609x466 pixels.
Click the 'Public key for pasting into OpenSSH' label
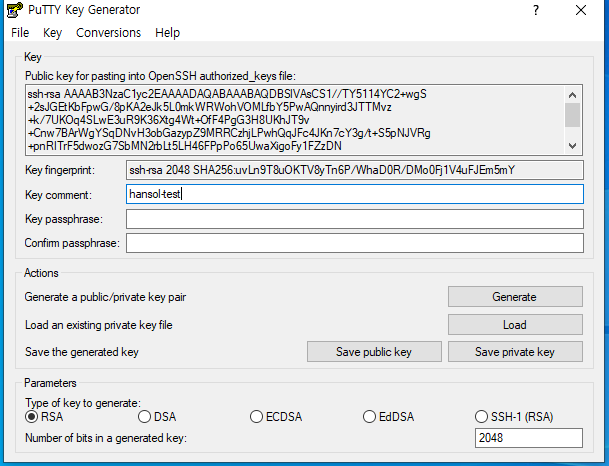[x=160, y=76]
